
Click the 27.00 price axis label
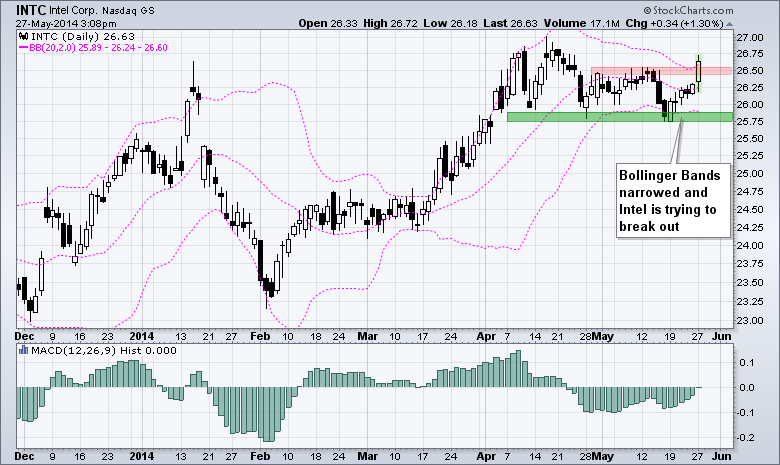(x=749, y=37)
